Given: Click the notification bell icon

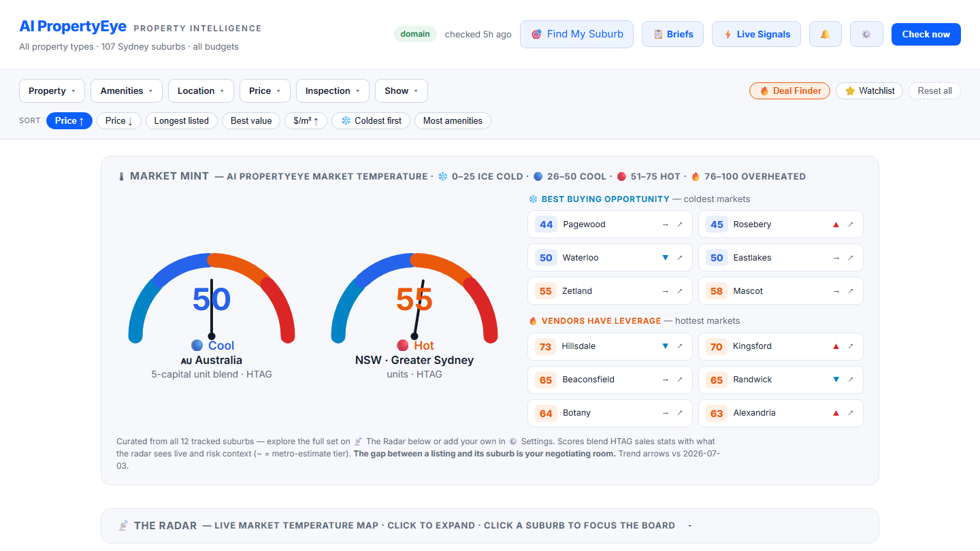Looking at the screenshot, I should [826, 34].
